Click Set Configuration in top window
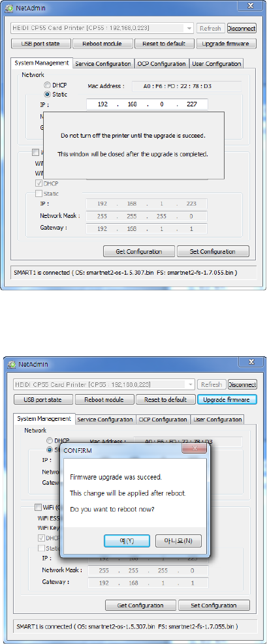 pos(213,251)
